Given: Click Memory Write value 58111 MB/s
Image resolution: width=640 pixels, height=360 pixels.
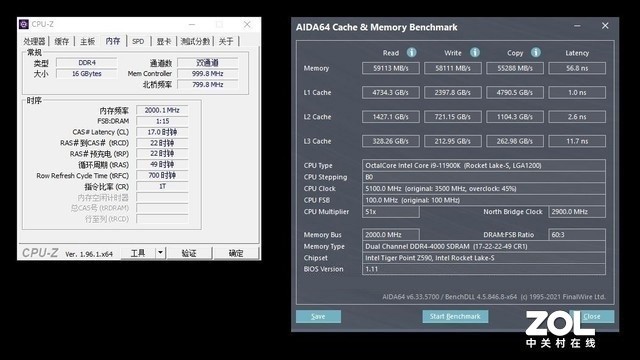Looking at the screenshot, I should coord(453,68).
